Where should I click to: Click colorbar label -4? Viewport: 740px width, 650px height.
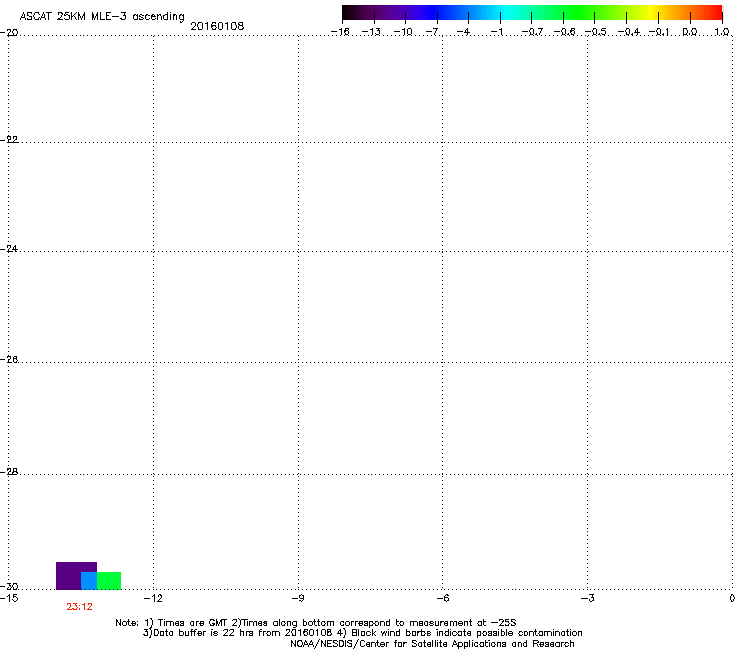tap(463, 32)
